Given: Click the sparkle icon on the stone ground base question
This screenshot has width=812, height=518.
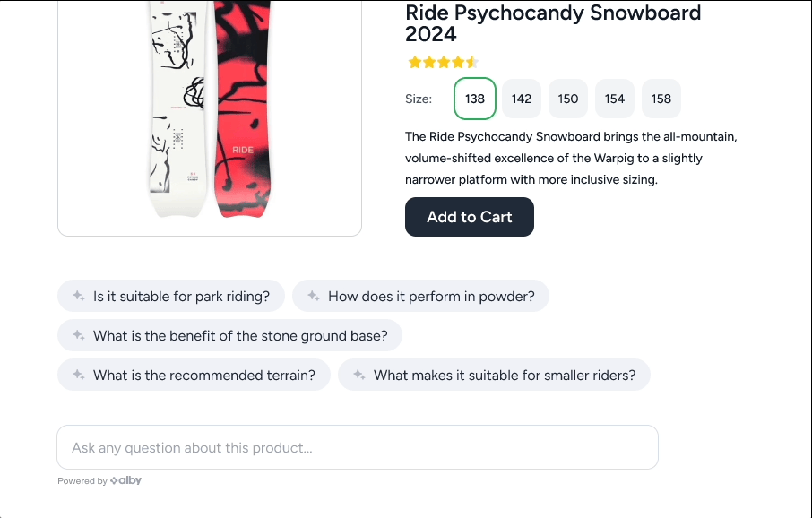Looking at the screenshot, I should 78,335.
